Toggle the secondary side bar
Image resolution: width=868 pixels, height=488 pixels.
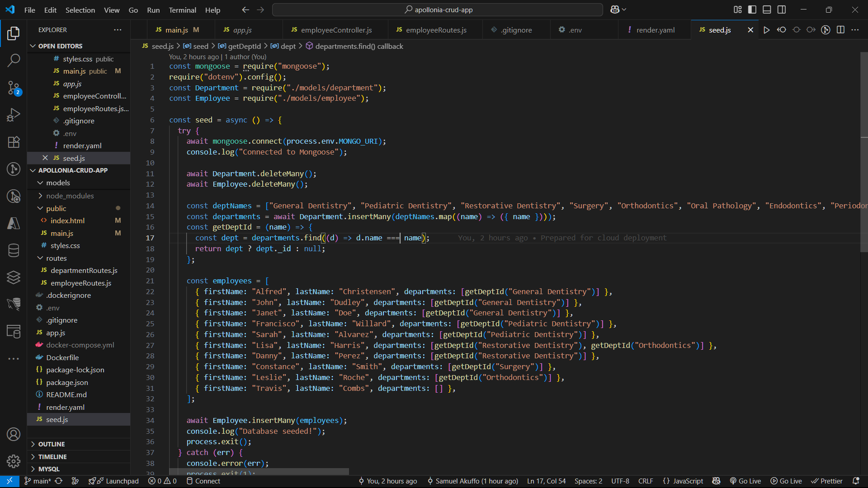(782, 9)
